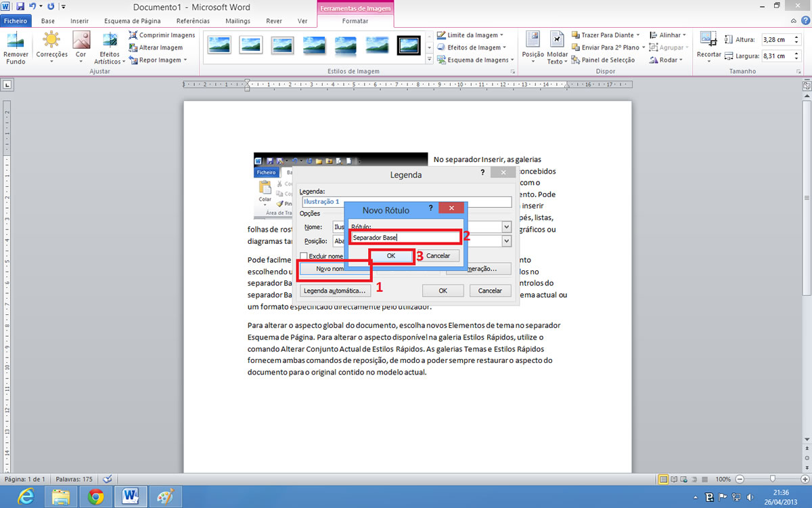Open the Correcções brightness options
Viewport: 812px width, 508px height.
click(x=51, y=48)
